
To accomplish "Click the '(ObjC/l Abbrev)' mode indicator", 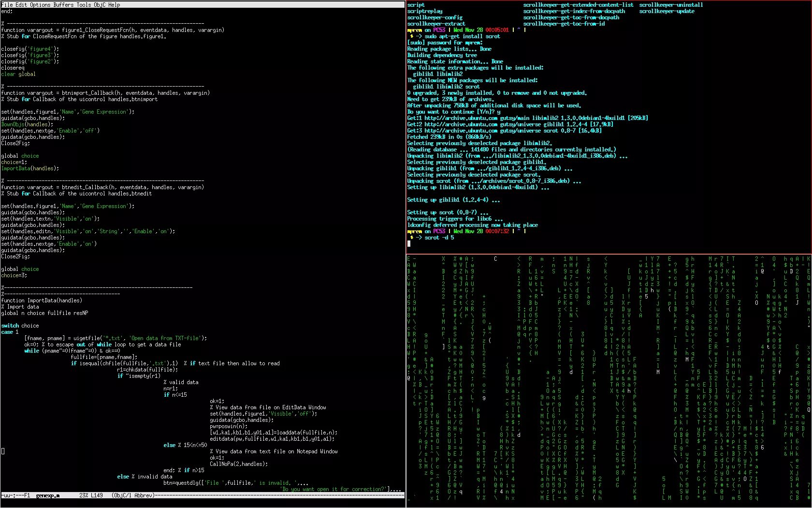I will pyautogui.click(x=133, y=495).
